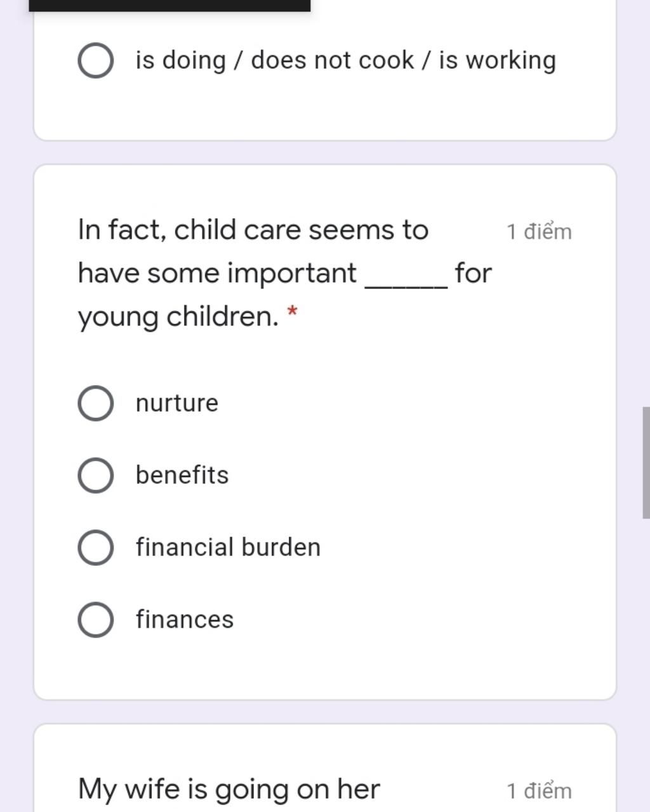Click the 'In fact, child care seems to' text

tap(253, 230)
